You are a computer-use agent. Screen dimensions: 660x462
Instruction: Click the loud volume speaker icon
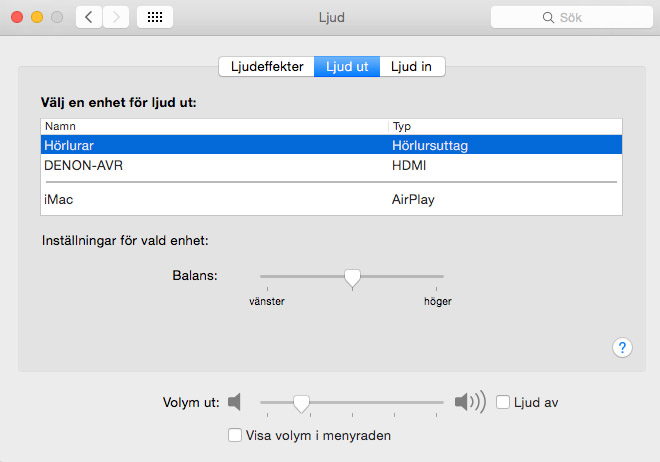469,402
